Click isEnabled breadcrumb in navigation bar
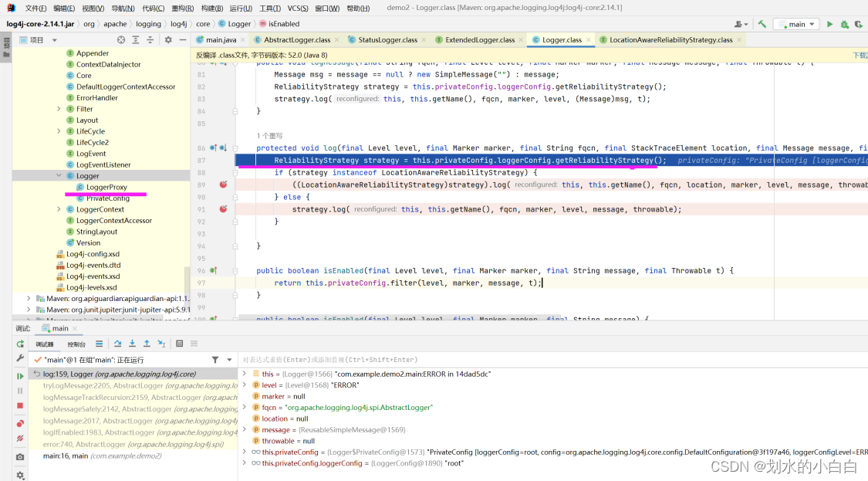Image resolution: width=868 pixels, height=481 pixels. [x=279, y=24]
